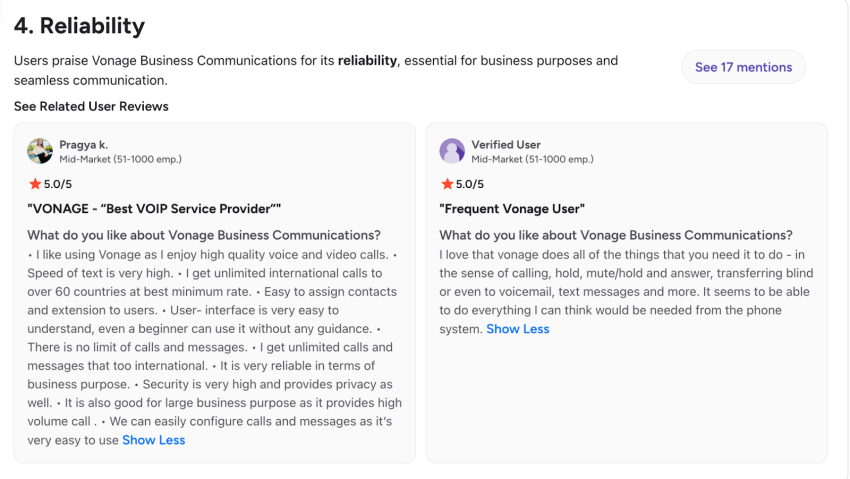The image size is (850, 479).
Task: Open the "Frequent Vonage User" review title
Action: 512,209
